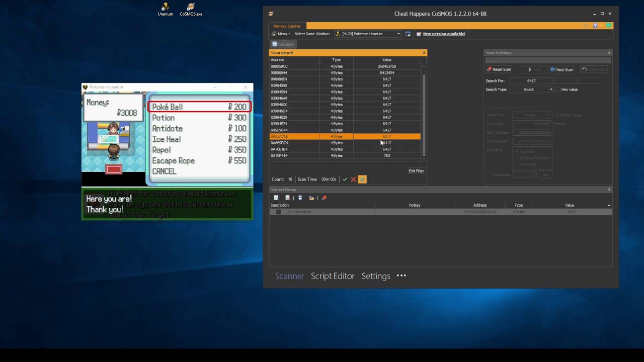
Task: Pin the Scan Result panel
Action: [x=424, y=53]
